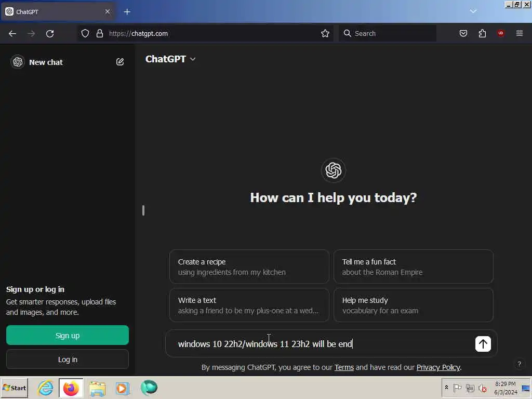Open the muted volume tray icon
532x399 pixels.
click(482, 388)
